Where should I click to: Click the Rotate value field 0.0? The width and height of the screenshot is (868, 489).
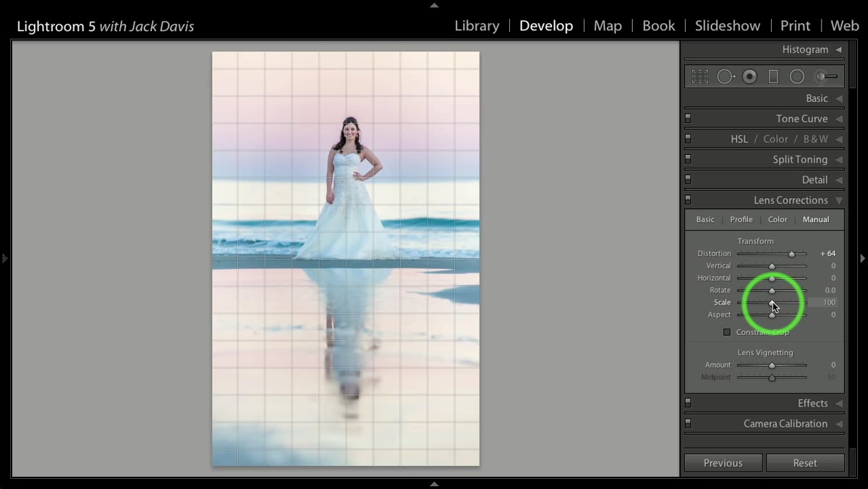(830, 290)
